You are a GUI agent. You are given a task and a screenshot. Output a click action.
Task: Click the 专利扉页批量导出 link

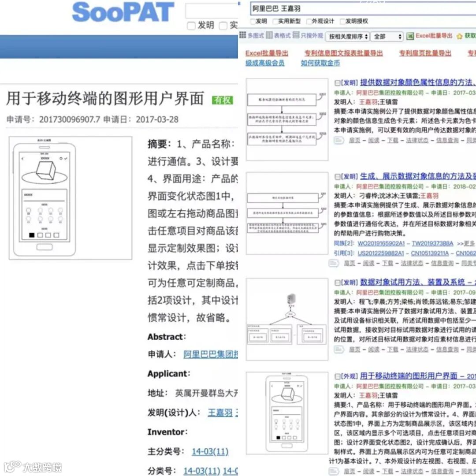coord(425,53)
